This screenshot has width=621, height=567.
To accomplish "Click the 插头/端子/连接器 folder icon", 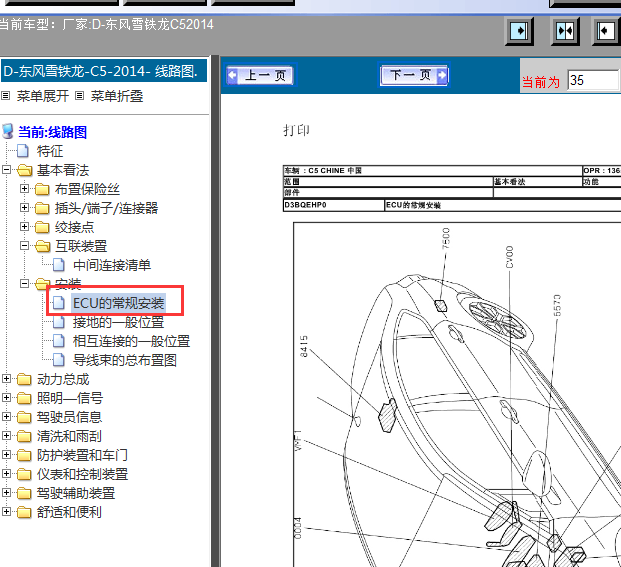I will 42,209.
